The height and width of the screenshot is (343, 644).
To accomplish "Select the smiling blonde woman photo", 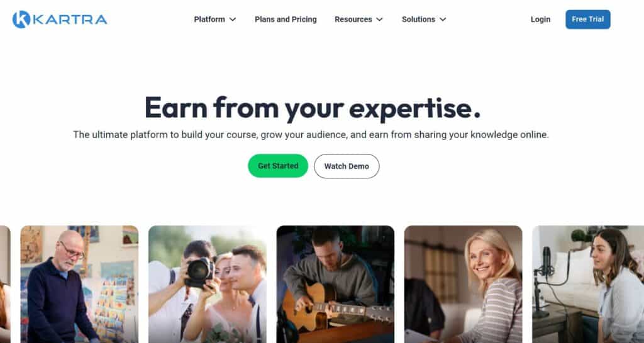I will [x=464, y=284].
